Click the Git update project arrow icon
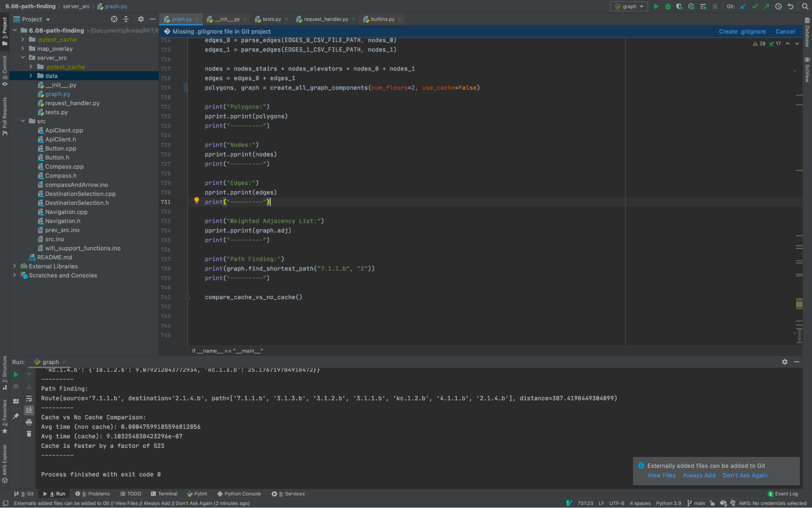 (743, 7)
